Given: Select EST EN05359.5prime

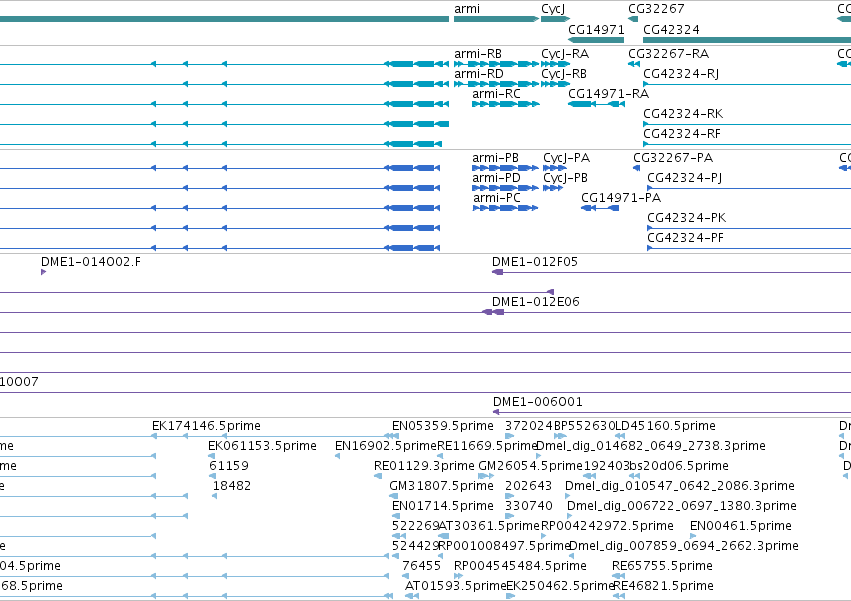Looking at the screenshot, I should pyautogui.click(x=443, y=426).
